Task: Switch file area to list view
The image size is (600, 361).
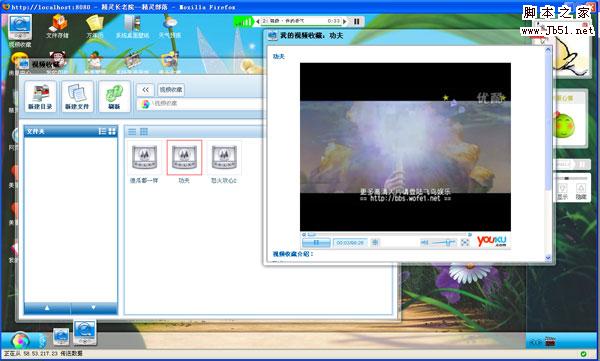Action: pos(132,132)
